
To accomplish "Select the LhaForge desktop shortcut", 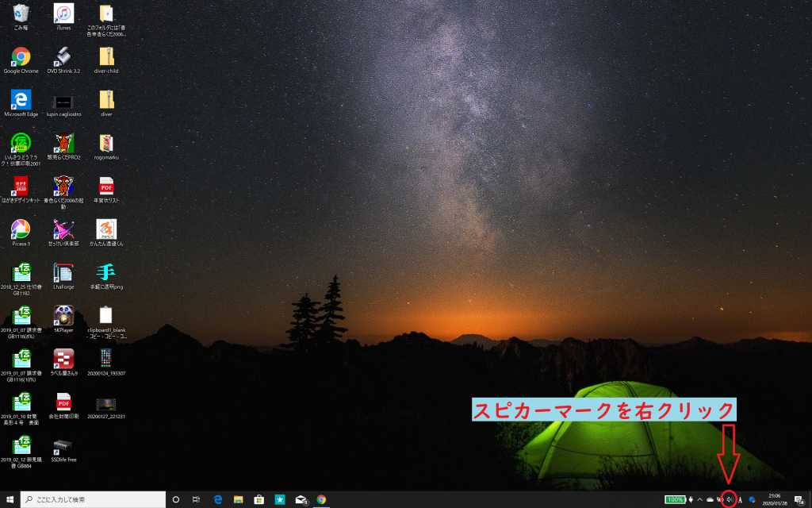I will pos(63,272).
